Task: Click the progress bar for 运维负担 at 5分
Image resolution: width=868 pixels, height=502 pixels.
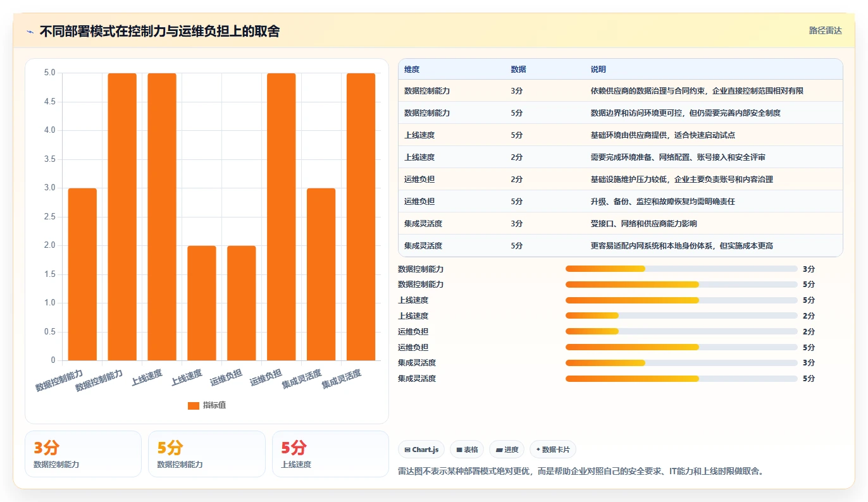Action: (x=681, y=347)
